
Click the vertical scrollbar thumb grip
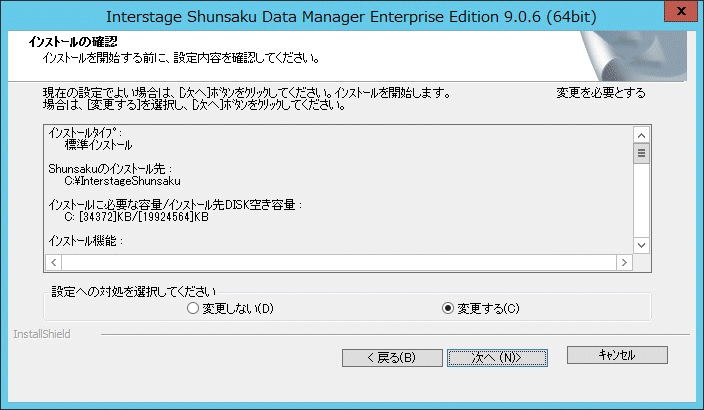click(642, 153)
